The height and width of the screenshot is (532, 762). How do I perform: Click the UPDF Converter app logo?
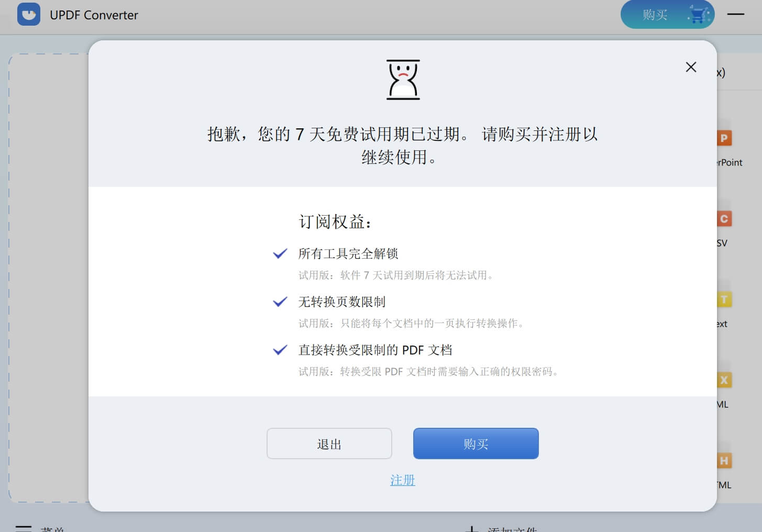point(29,14)
